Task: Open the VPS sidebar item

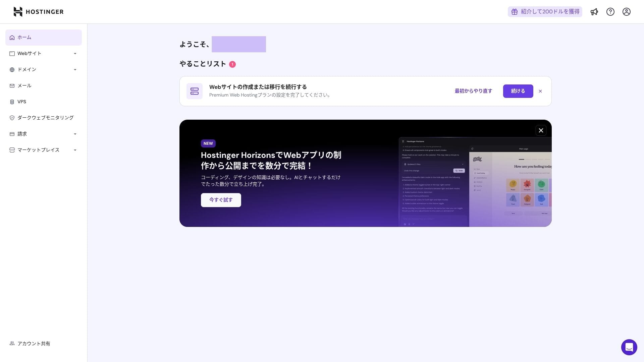Action: point(44,102)
